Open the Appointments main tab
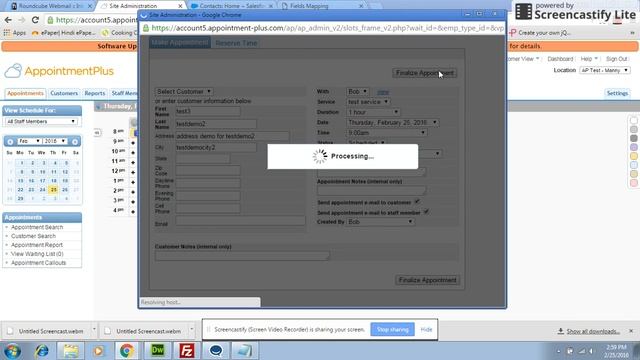Viewport: 640px width, 360px height. pyautogui.click(x=25, y=93)
